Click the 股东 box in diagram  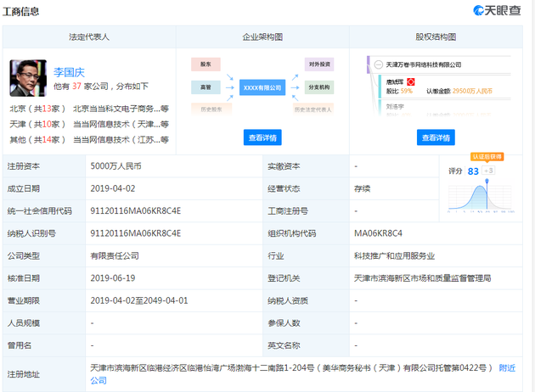[206, 64]
